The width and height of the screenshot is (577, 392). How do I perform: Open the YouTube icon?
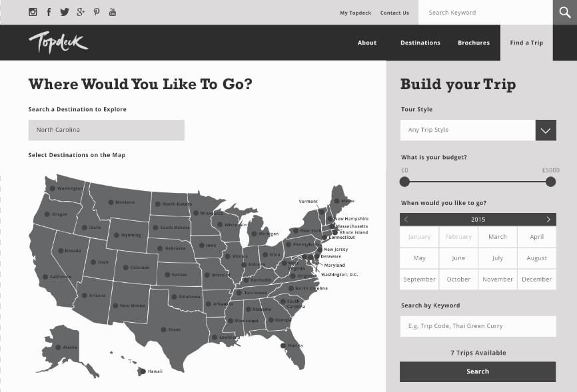click(113, 12)
